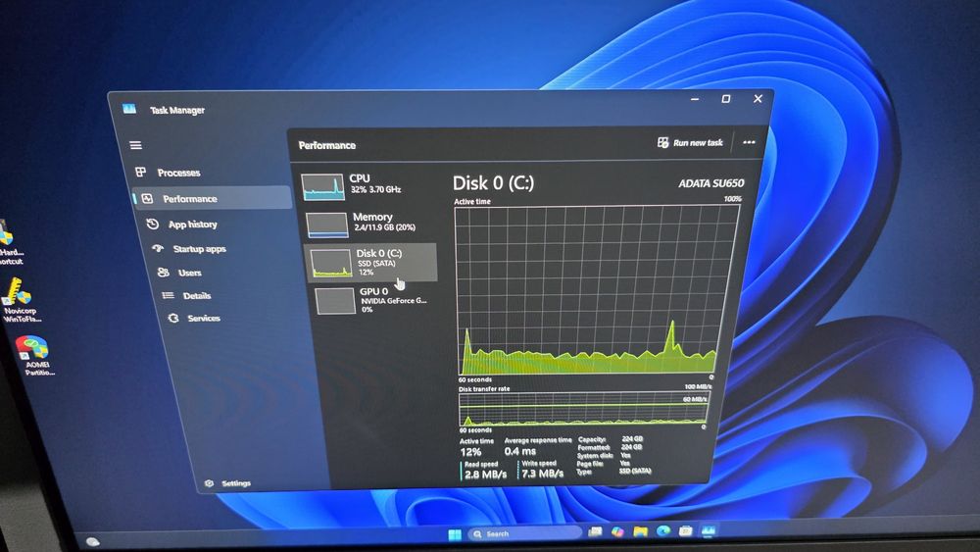Click the Run new task icon

click(662, 142)
